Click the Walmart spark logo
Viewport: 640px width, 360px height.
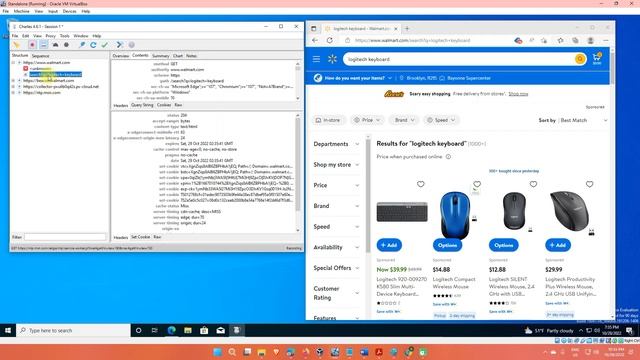332,59
